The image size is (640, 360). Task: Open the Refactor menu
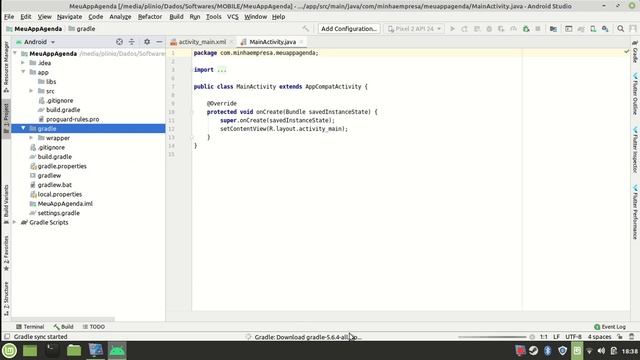click(150, 17)
